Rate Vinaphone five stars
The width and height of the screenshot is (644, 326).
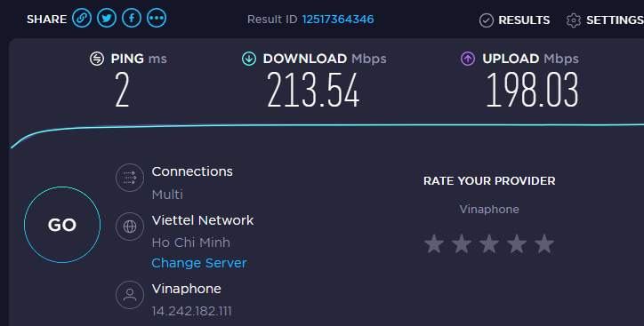[x=544, y=244]
